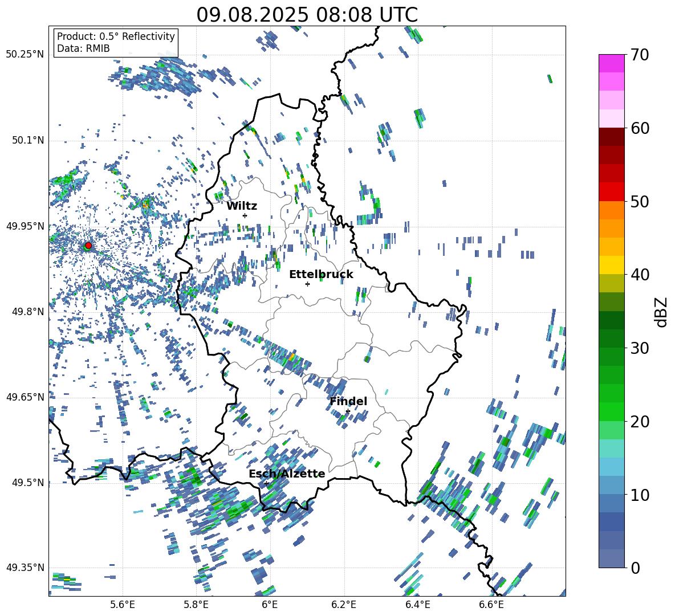The image size is (675, 616).
Task: Click the Findel location label
Action: [348, 401]
